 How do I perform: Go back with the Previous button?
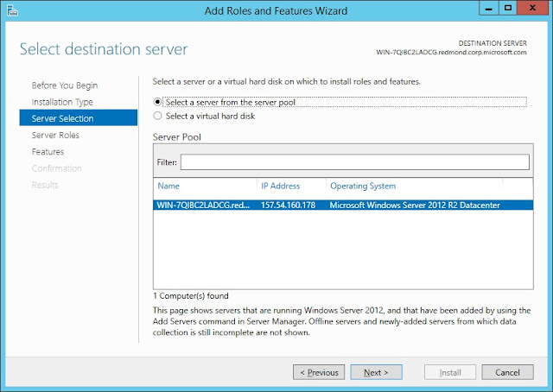point(319,372)
